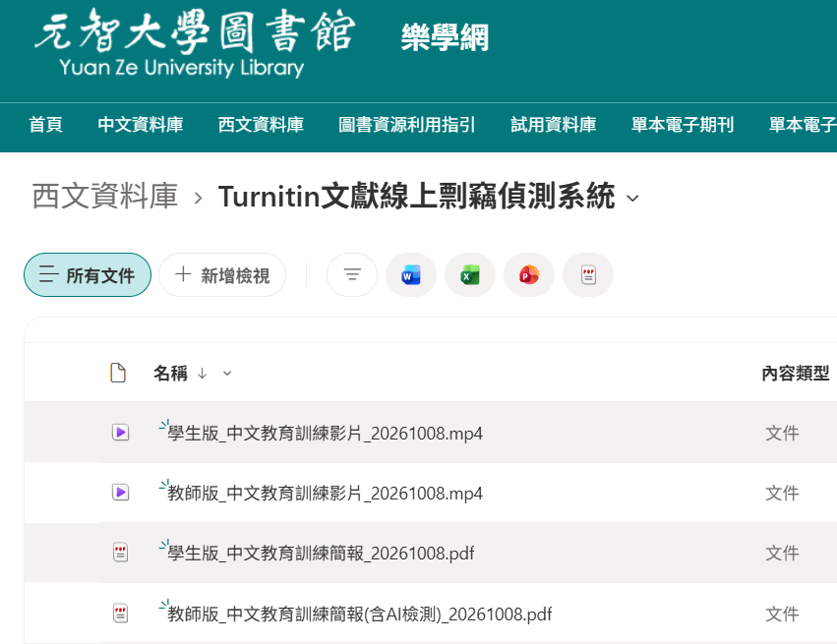The image size is (837, 644).
Task: Select the 所有文件 view
Action: click(x=88, y=274)
